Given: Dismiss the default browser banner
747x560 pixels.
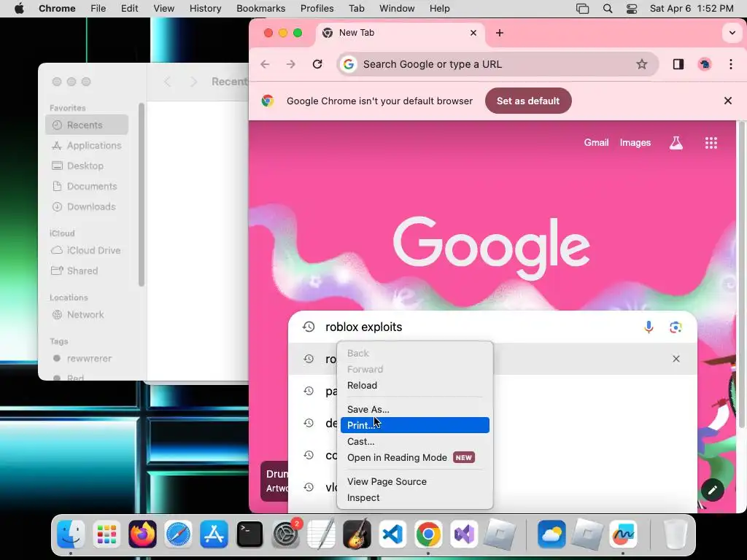Looking at the screenshot, I should [x=727, y=101].
